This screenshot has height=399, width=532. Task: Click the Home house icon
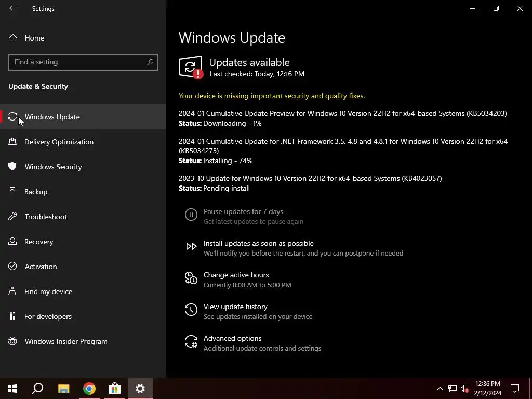13,37
